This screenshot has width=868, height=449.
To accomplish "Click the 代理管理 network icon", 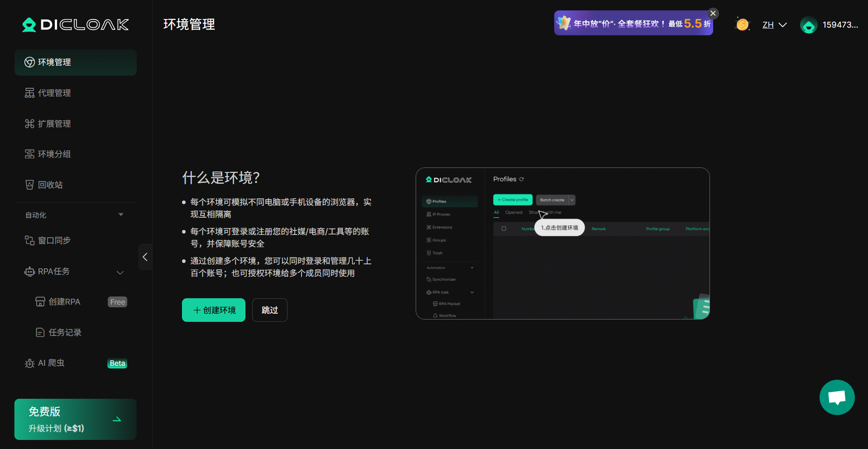I will (29, 93).
